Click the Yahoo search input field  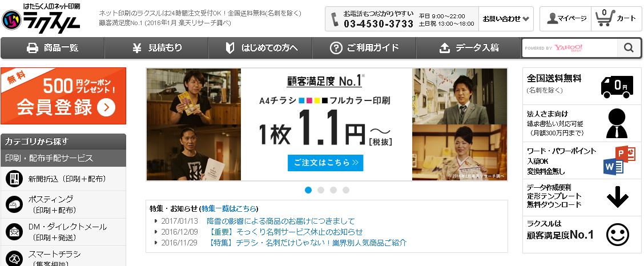pos(570,48)
